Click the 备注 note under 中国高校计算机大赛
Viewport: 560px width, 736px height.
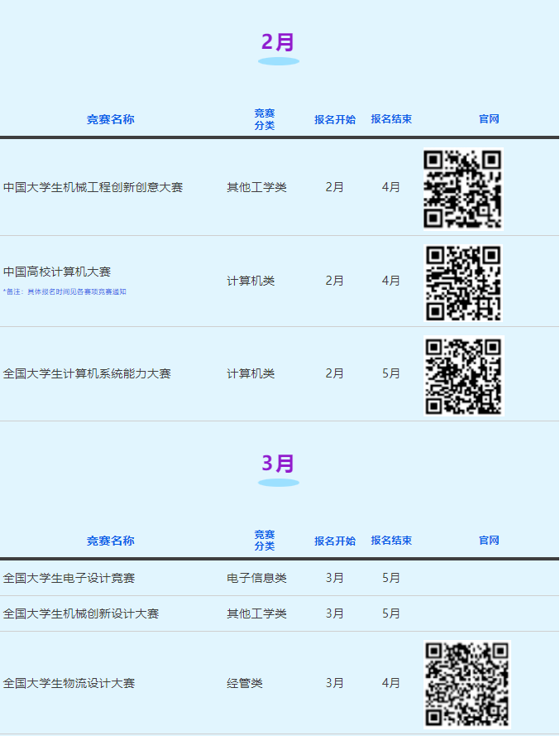point(65,292)
